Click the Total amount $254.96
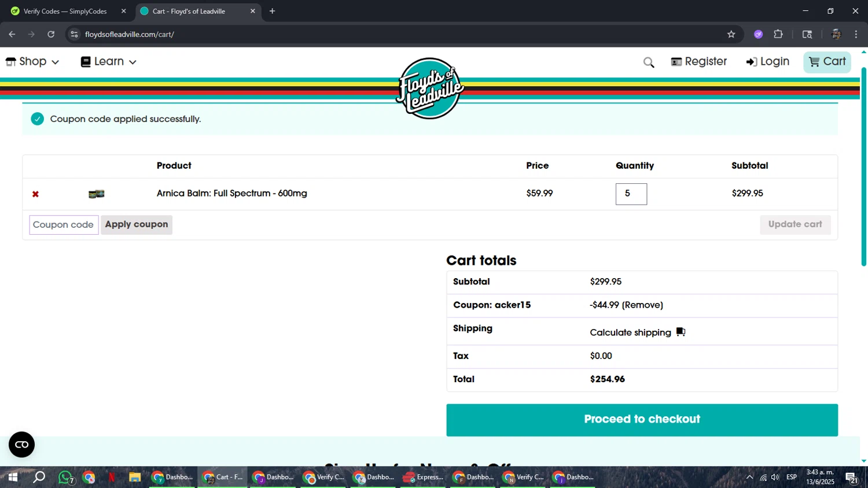Viewport: 868px width, 488px height. point(607,379)
